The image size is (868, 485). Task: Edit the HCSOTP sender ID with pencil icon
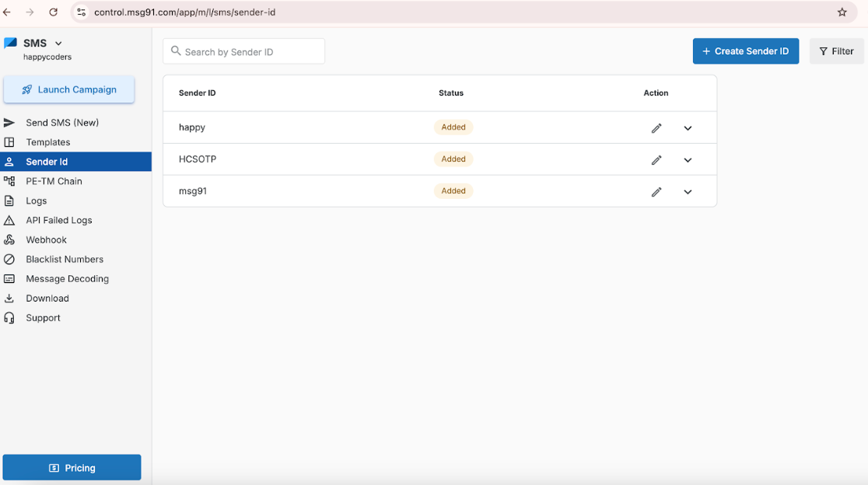point(656,160)
